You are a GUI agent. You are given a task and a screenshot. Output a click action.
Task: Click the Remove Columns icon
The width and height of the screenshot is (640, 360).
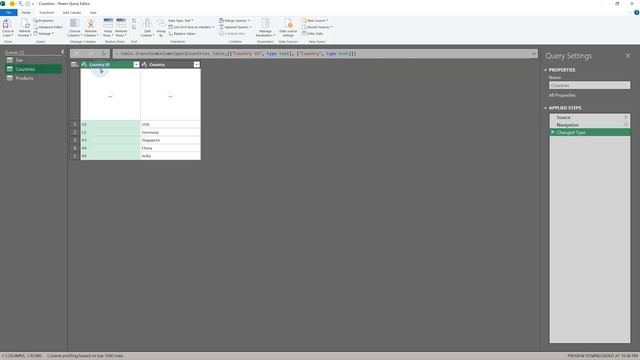click(91, 24)
